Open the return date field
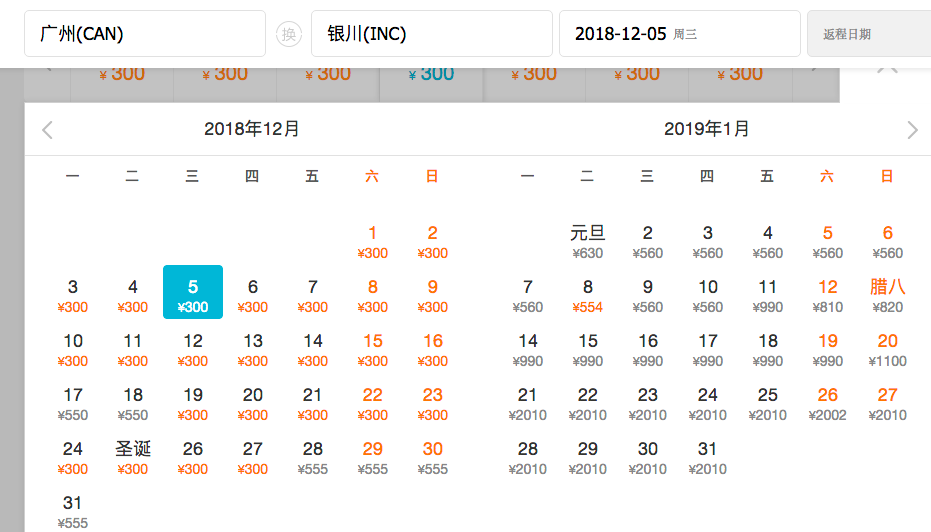The height and width of the screenshot is (532, 931). coord(868,34)
